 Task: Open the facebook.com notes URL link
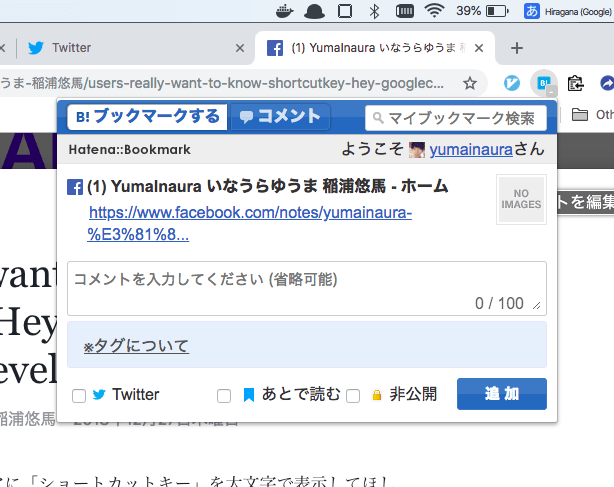click(249, 224)
